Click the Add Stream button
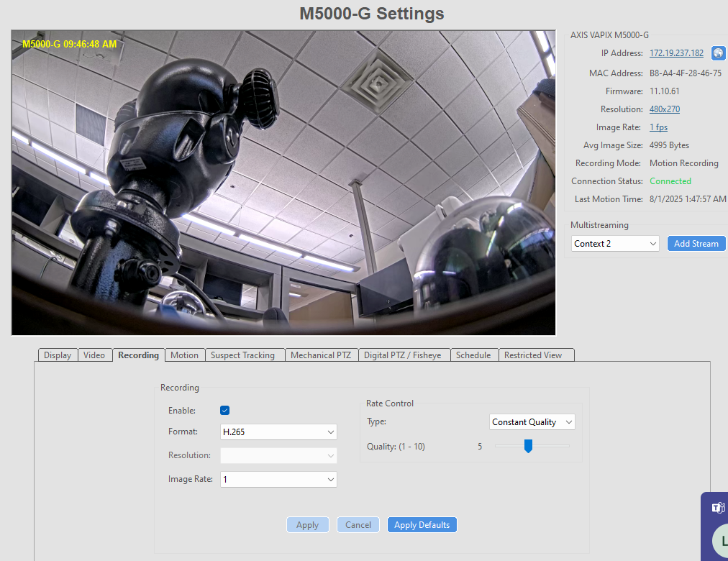This screenshot has width=728, height=561. click(x=696, y=244)
